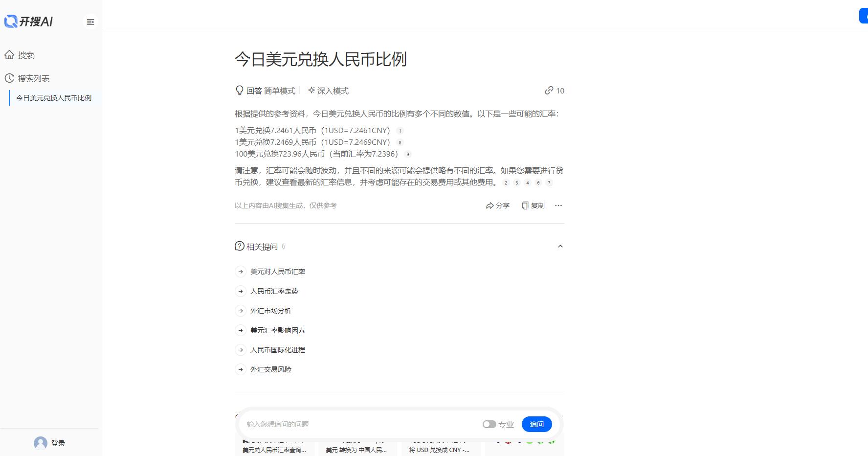Click the 美元兑人民币汇率查询 source card
This screenshot has height=456, width=868.
pyautogui.click(x=275, y=450)
